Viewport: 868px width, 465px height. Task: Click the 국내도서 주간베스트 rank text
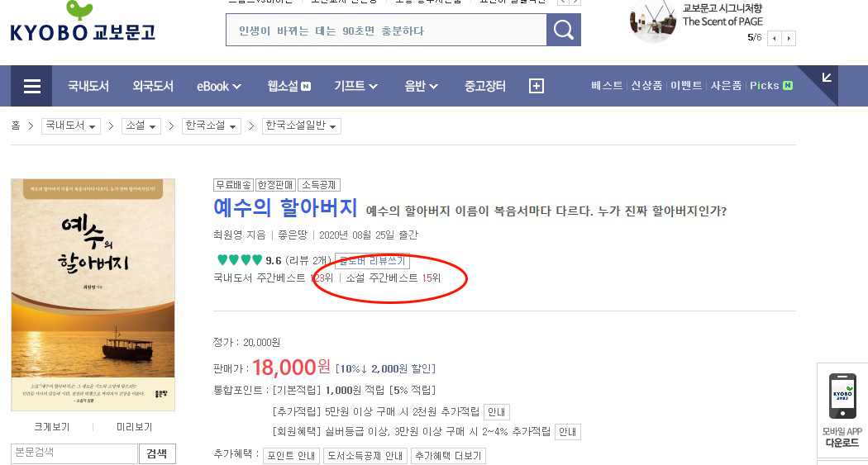[x=274, y=278]
